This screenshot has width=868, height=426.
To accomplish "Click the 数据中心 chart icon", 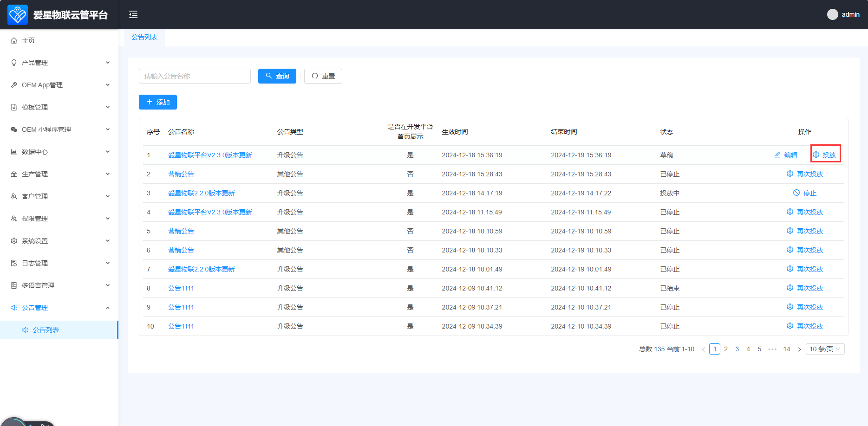I will [14, 152].
